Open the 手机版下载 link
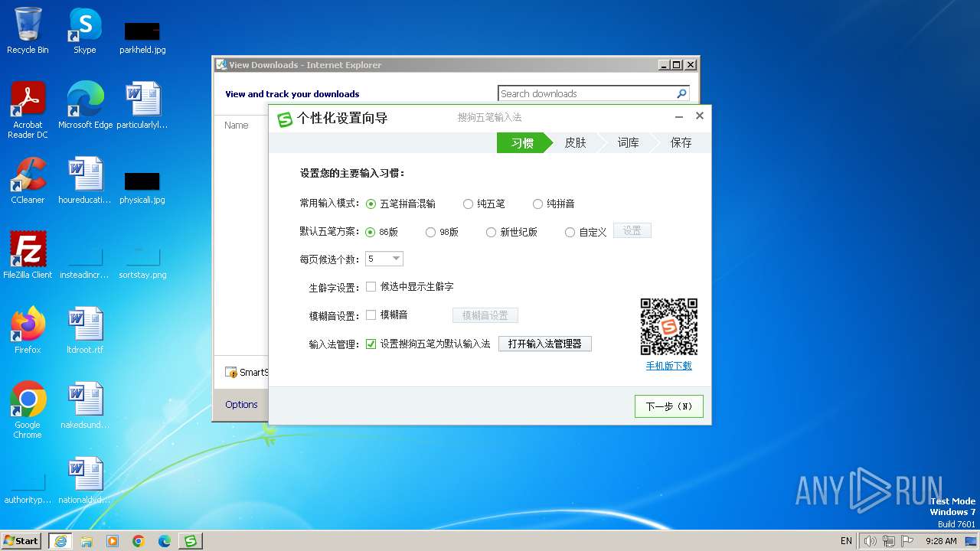Viewport: 980px width, 551px height. tap(668, 366)
